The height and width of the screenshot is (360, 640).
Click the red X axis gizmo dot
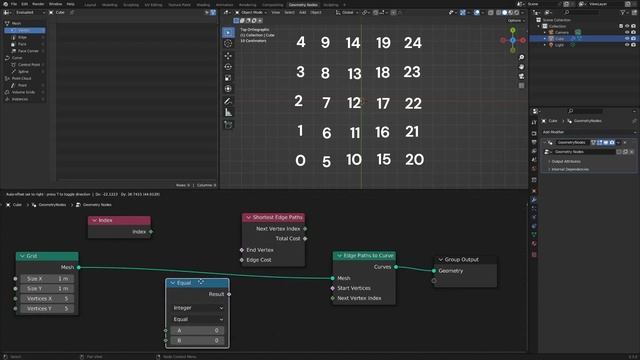[x=523, y=40]
